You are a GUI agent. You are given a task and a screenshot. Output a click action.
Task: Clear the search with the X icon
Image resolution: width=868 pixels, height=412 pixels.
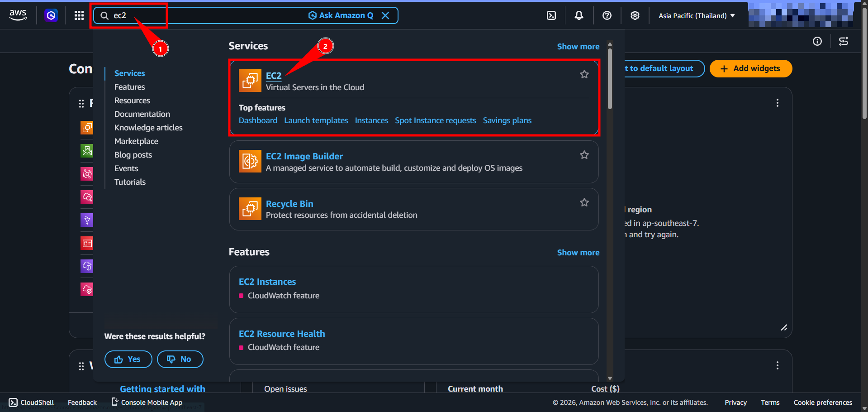[x=385, y=15]
